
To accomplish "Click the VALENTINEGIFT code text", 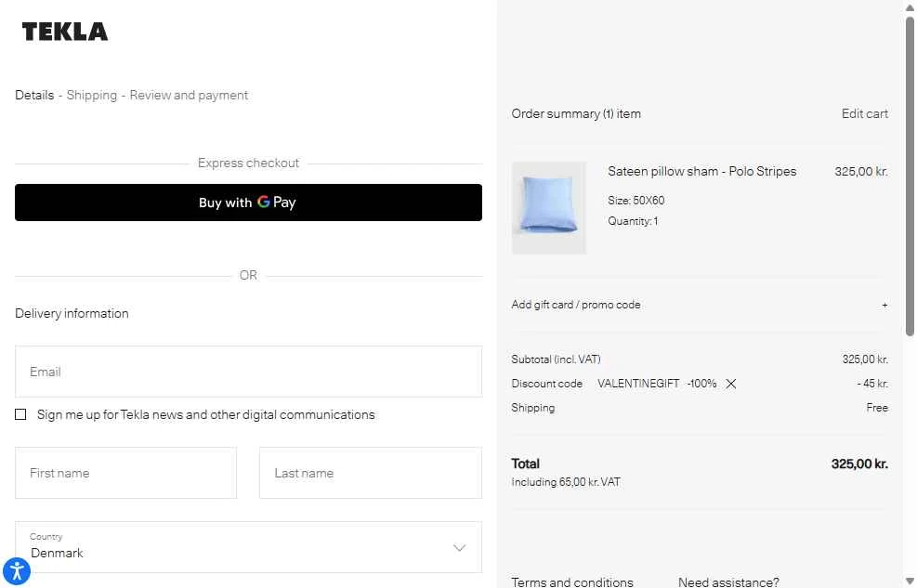I will [638, 384].
